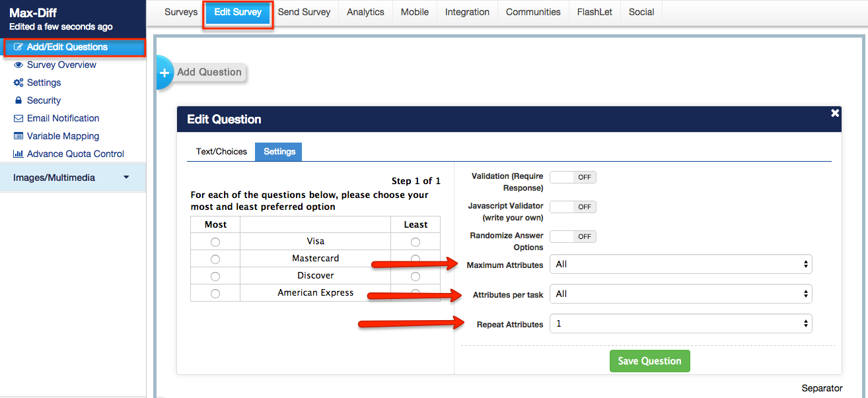868x398 pixels.
Task: Go to the Send Survey tab
Action: (x=304, y=12)
